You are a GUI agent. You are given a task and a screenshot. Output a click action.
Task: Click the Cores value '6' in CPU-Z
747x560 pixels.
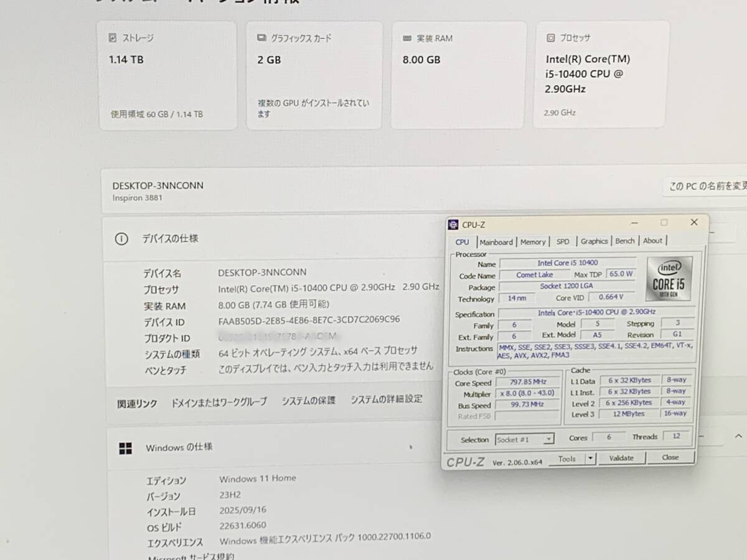point(609,437)
